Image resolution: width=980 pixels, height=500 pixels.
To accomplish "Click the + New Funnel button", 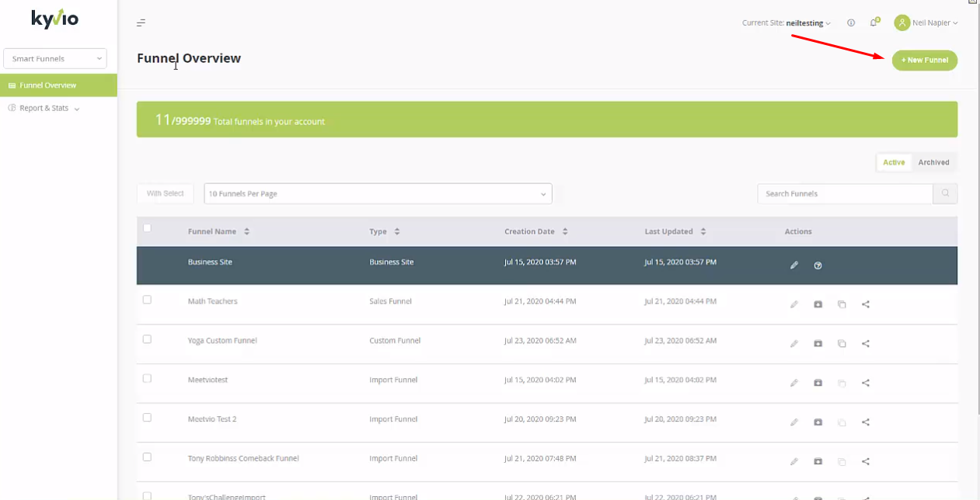I will tap(925, 60).
